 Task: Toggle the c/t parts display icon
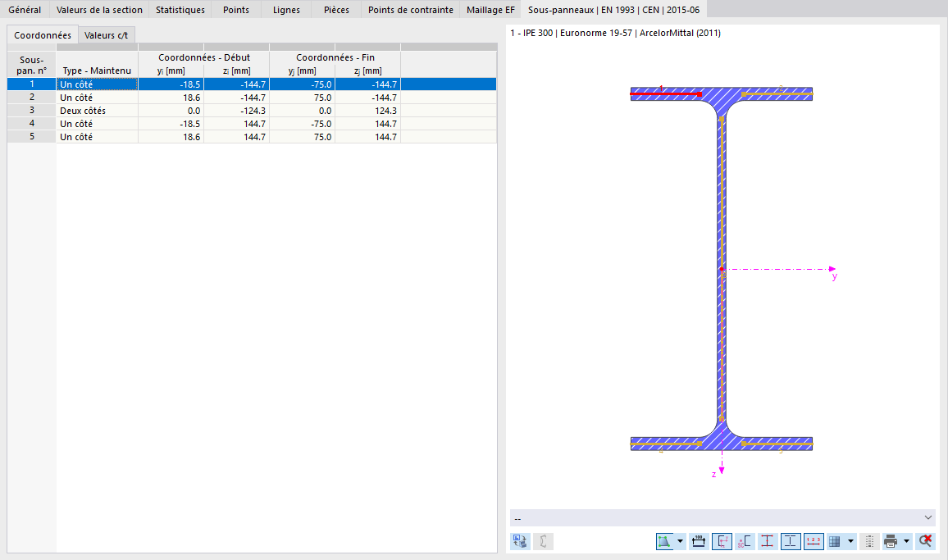791,541
